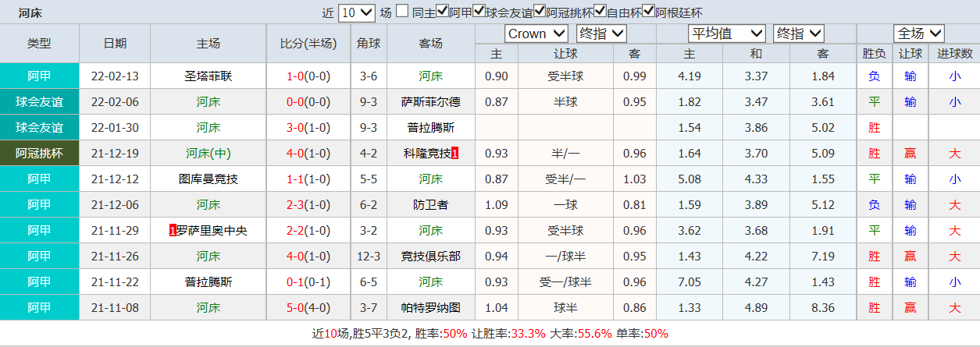Uncheck the 自由杯 checkbox
Viewport: 980px width, 347px height.
(x=600, y=12)
